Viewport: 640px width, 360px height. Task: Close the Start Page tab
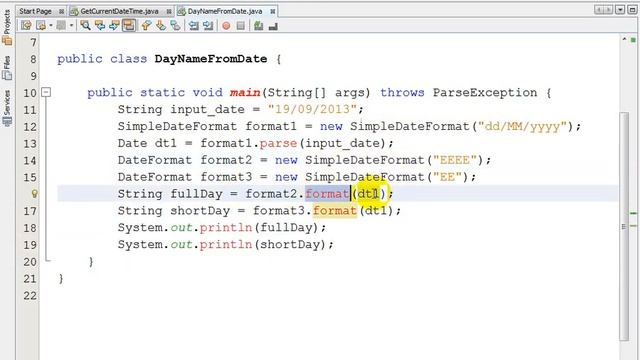coord(61,11)
